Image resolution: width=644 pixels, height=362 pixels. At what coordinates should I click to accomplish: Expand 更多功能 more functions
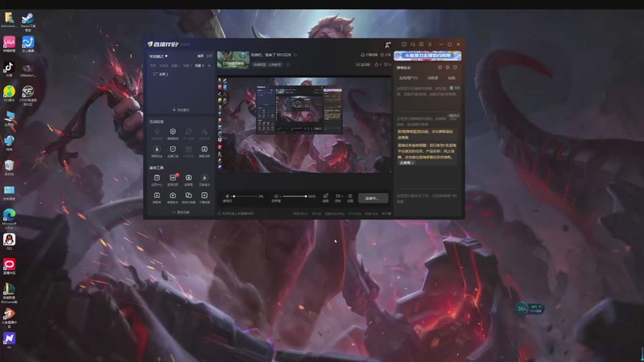[181, 212]
